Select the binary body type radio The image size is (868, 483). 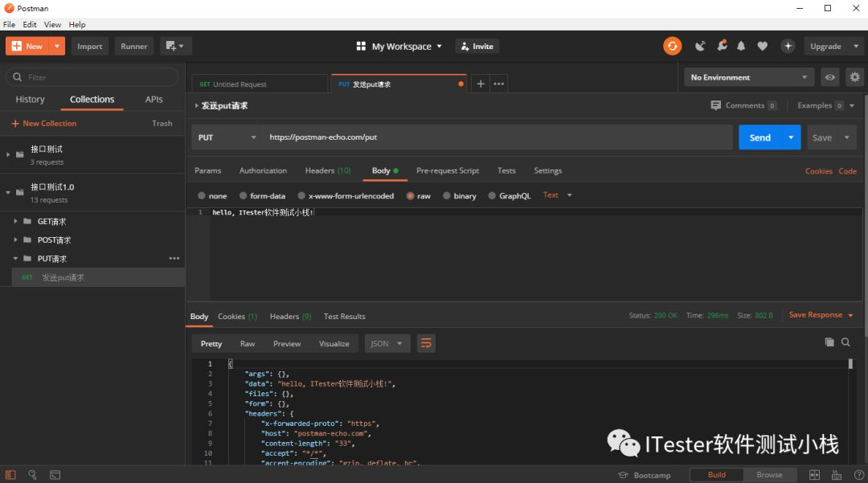click(447, 196)
